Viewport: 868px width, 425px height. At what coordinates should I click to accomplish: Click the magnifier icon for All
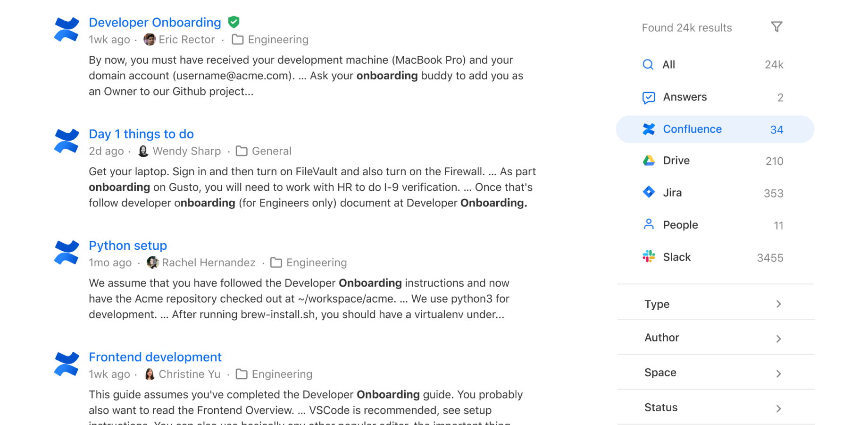[x=648, y=65]
